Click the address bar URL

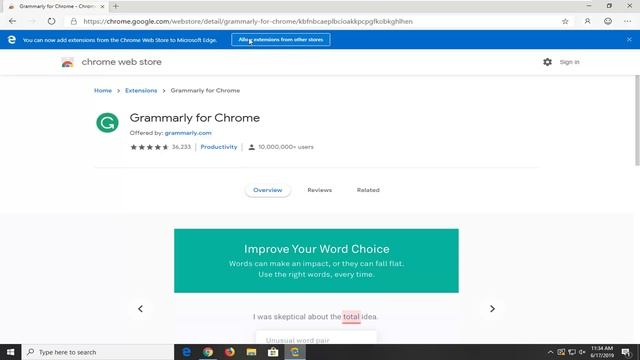[248, 21]
